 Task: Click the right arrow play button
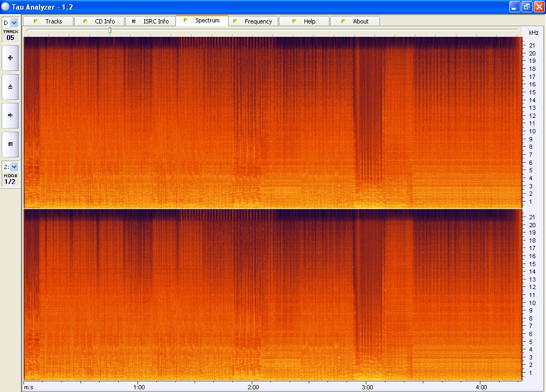point(10,115)
